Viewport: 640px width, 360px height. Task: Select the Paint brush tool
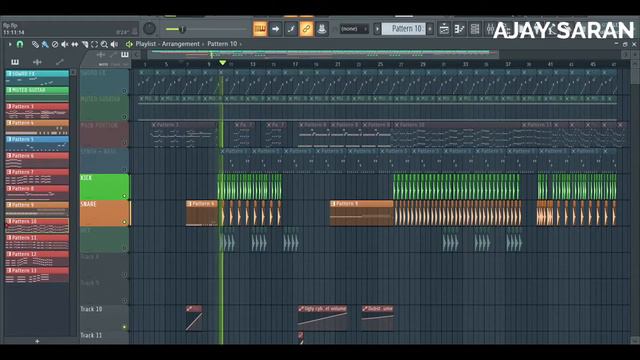[45, 44]
